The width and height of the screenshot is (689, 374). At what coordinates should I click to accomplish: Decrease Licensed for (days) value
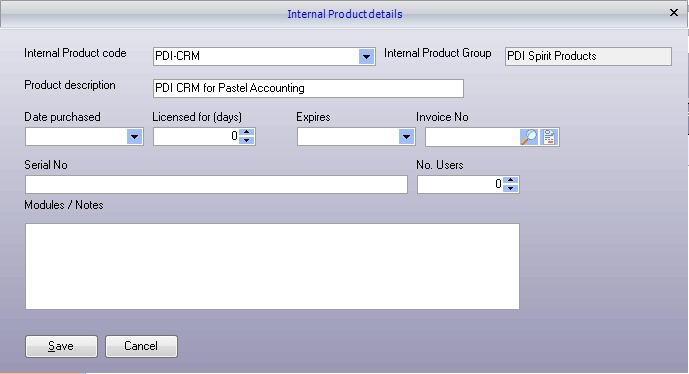coord(247,141)
